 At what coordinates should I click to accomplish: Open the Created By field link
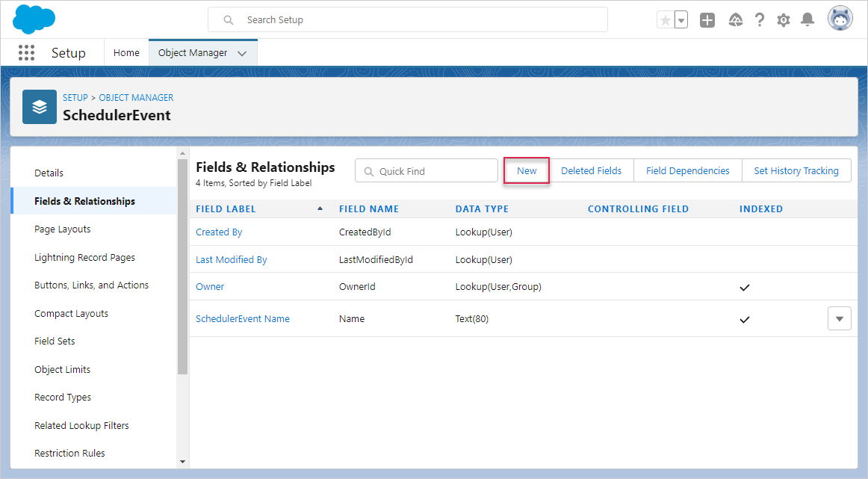[x=219, y=232]
